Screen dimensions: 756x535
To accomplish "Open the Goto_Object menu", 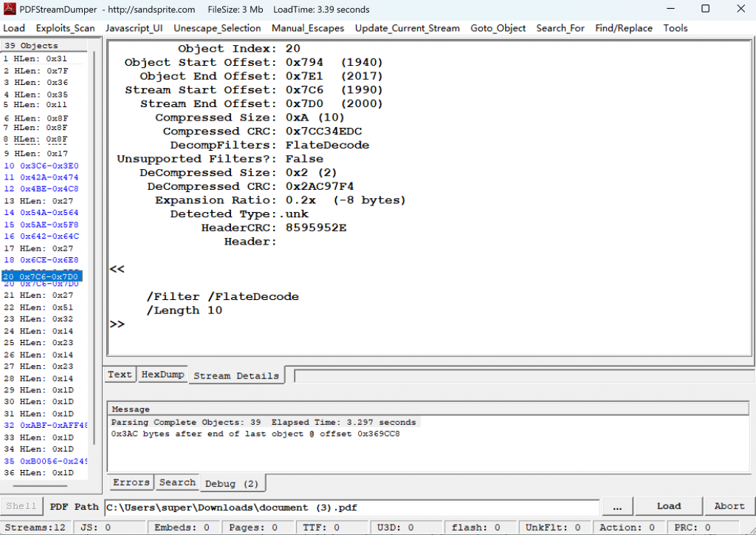I will tap(498, 28).
